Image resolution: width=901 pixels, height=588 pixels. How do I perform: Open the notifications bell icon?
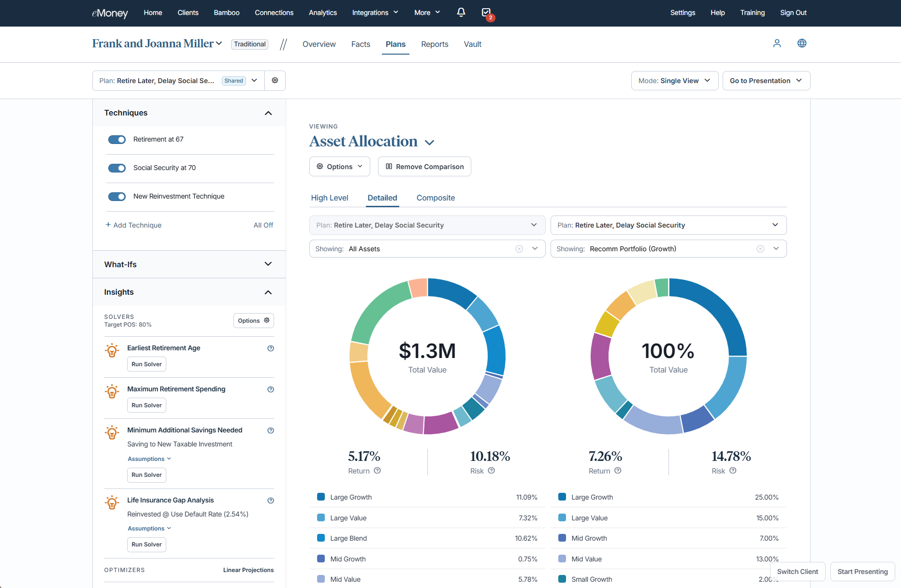pyautogui.click(x=461, y=13)
